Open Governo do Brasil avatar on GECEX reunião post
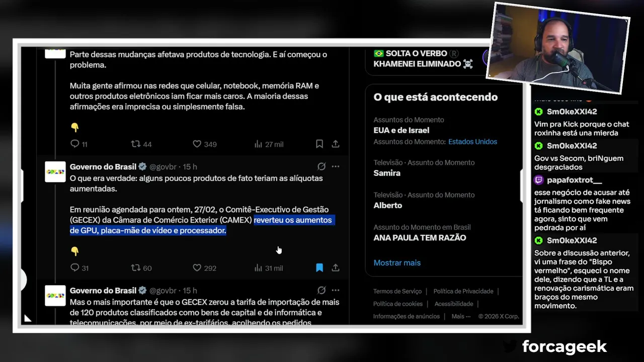This screenshot has height=362, width=644. point(55,171)
